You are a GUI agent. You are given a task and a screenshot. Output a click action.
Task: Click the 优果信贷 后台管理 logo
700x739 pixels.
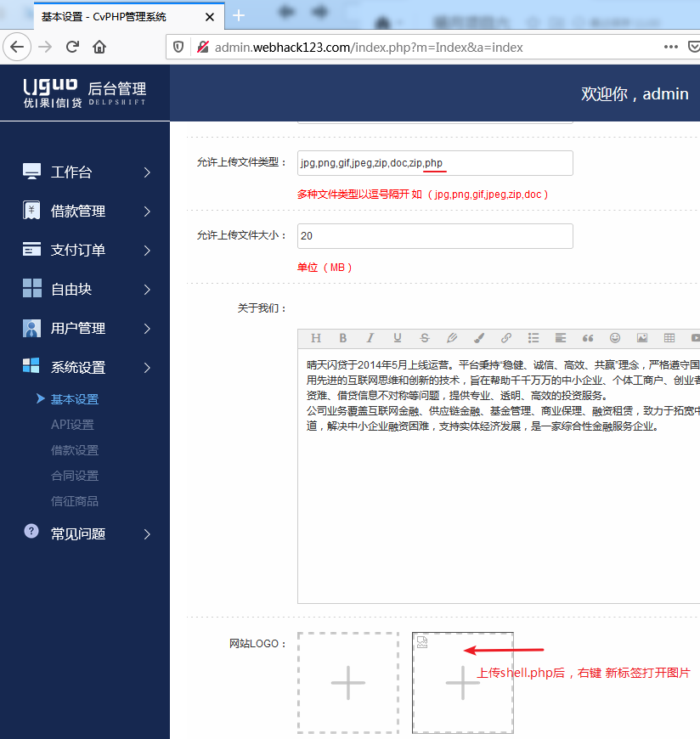click(85, 93)
